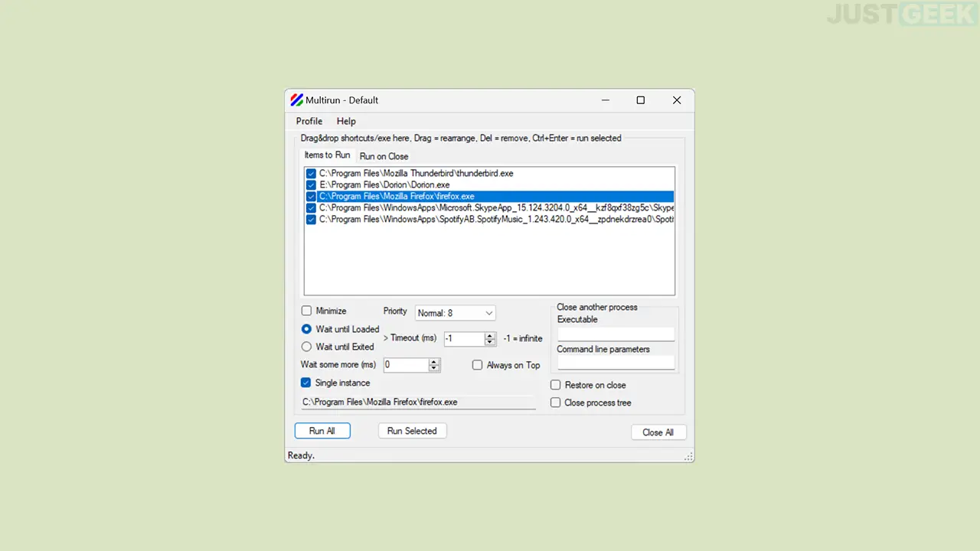980x551 pixels.
Task: Uncheck the firefox.exe item checkbox
Action: tap(311, 197)
